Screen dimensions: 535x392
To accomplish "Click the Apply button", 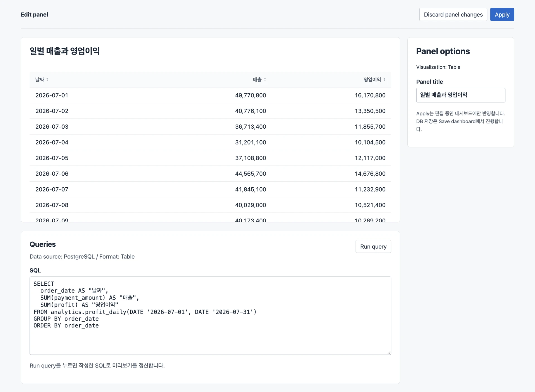I will [502, 14].
